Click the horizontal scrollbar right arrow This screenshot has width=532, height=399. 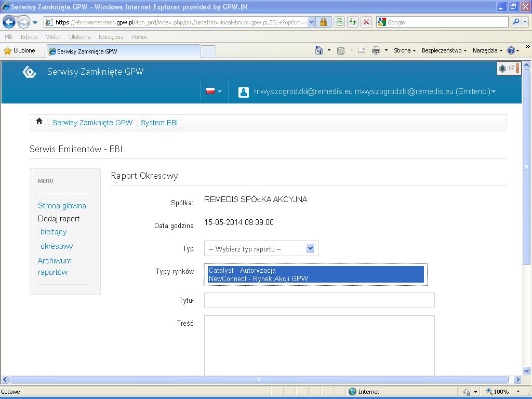pyautogui.click(x=517, y=379)
